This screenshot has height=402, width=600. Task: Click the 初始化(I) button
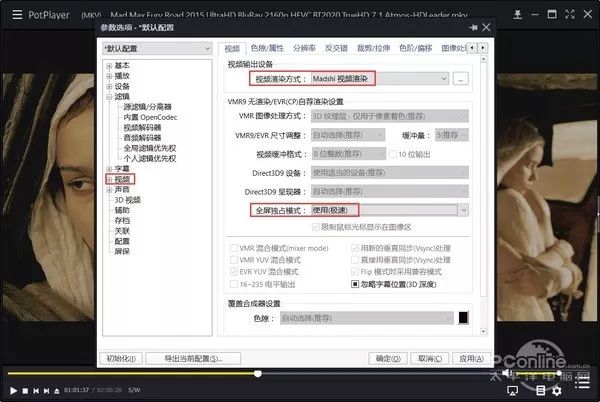(121, 358)
